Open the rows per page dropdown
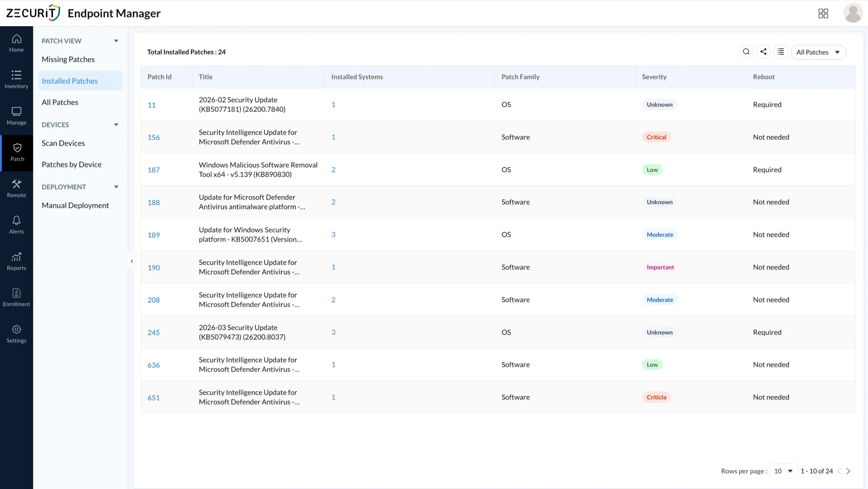Image resolution: width=868 pixels, height=489 pixels. coord(783,471)
